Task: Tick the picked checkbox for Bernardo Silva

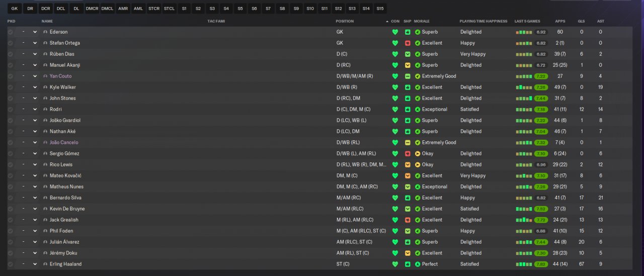Action: coord(10,198)
